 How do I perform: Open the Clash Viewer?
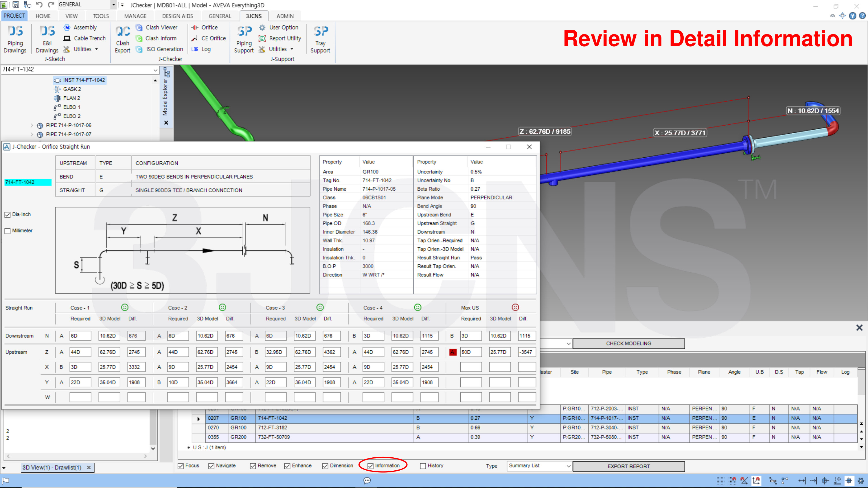(156, 27)
